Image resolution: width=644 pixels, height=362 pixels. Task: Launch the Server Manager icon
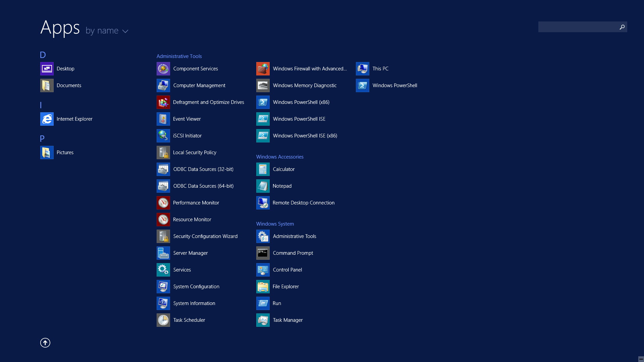[163, 253]
